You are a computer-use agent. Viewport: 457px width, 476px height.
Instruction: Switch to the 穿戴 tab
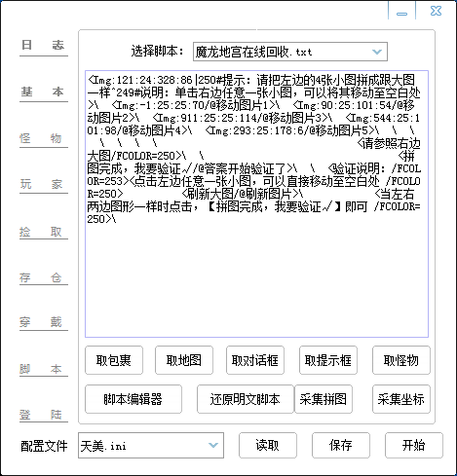click(x=44, y=322)
